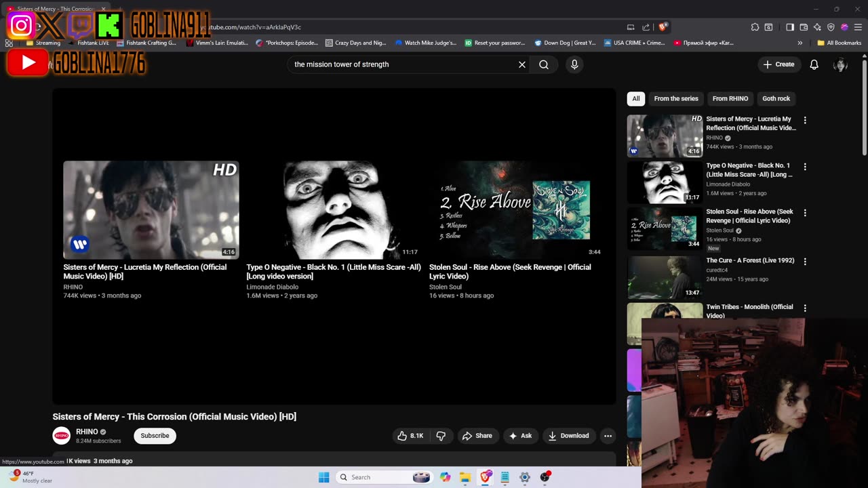Click the search magnifier button
This screenshot has height=488, width=868.
pyautogui.click(x=544, y=64)
